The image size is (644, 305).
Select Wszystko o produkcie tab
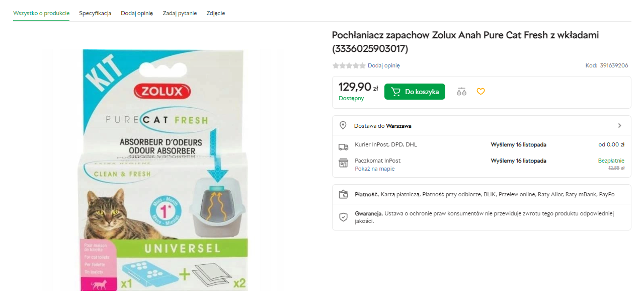tap(41, 13)
